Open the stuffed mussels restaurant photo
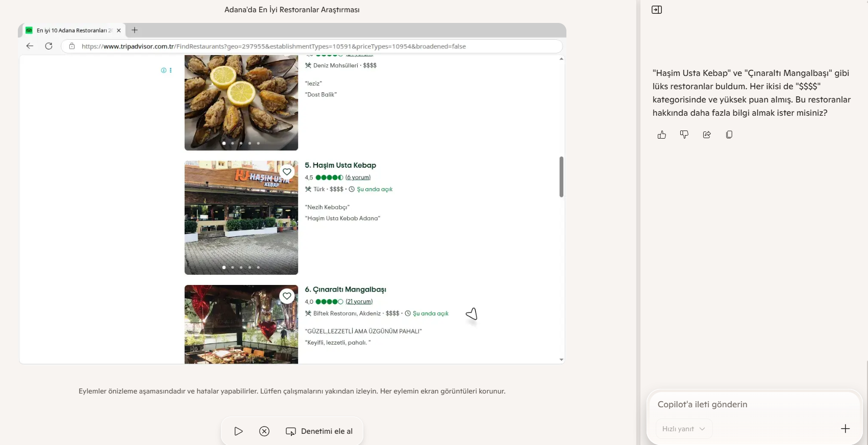This screenshot has width=868, height=445. [x=241, y=102]
